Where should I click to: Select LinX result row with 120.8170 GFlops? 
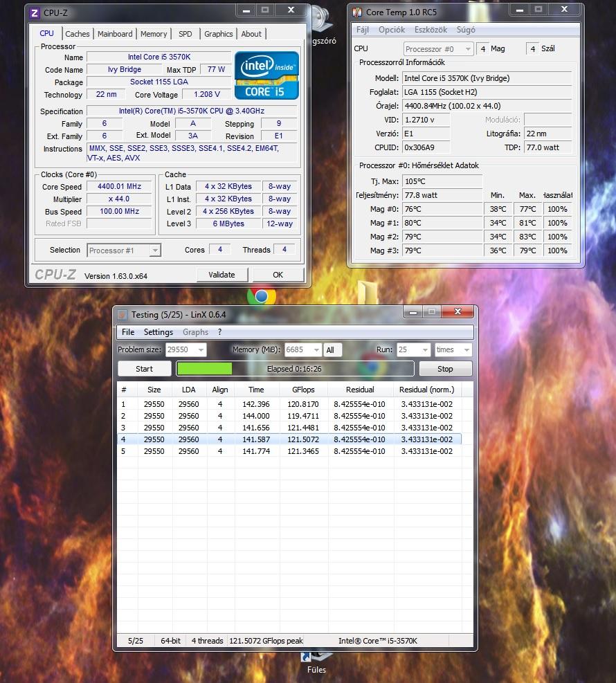[289, 404]
